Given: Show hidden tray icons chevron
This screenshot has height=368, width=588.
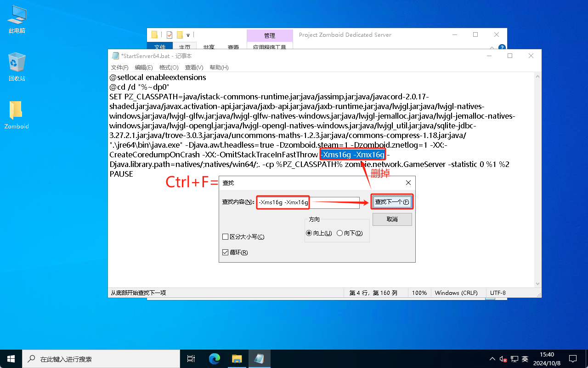Looking at the screenshot, I should [492, 359].
